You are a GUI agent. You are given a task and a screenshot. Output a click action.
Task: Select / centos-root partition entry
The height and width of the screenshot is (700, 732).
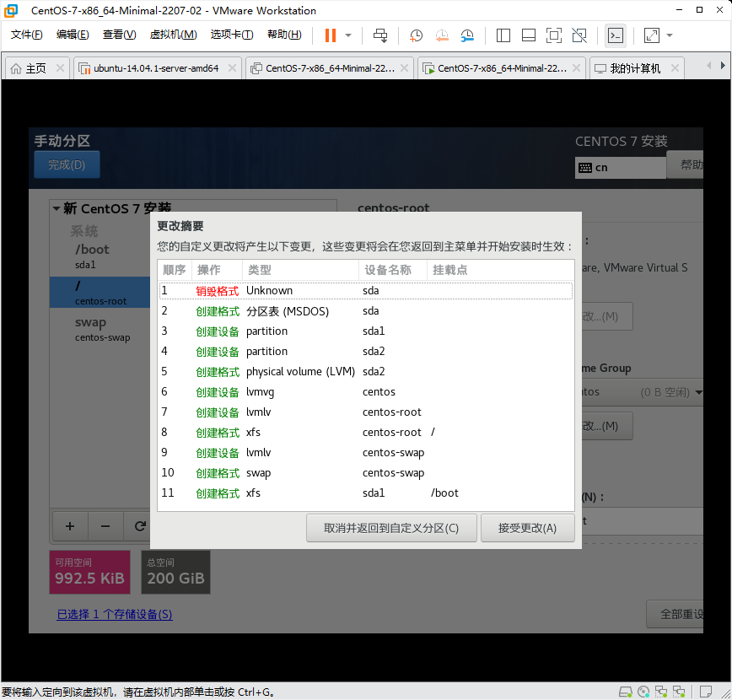point(100,293)
